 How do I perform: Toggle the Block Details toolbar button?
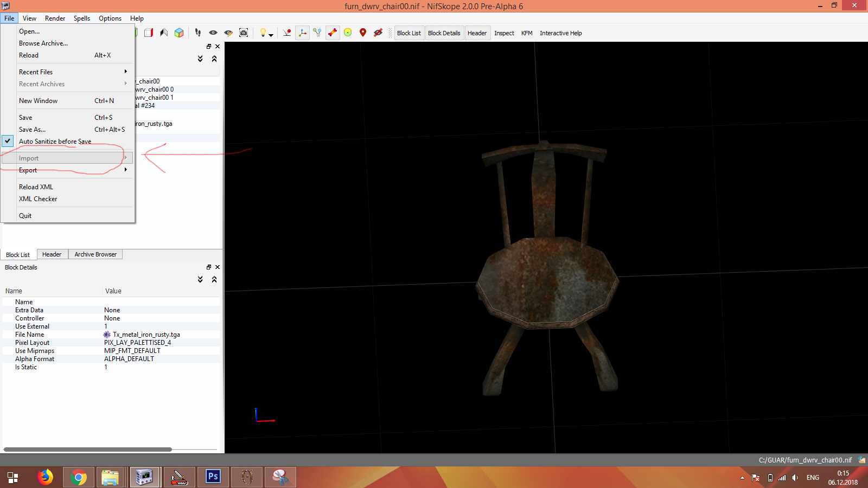(x=444, y=33)
